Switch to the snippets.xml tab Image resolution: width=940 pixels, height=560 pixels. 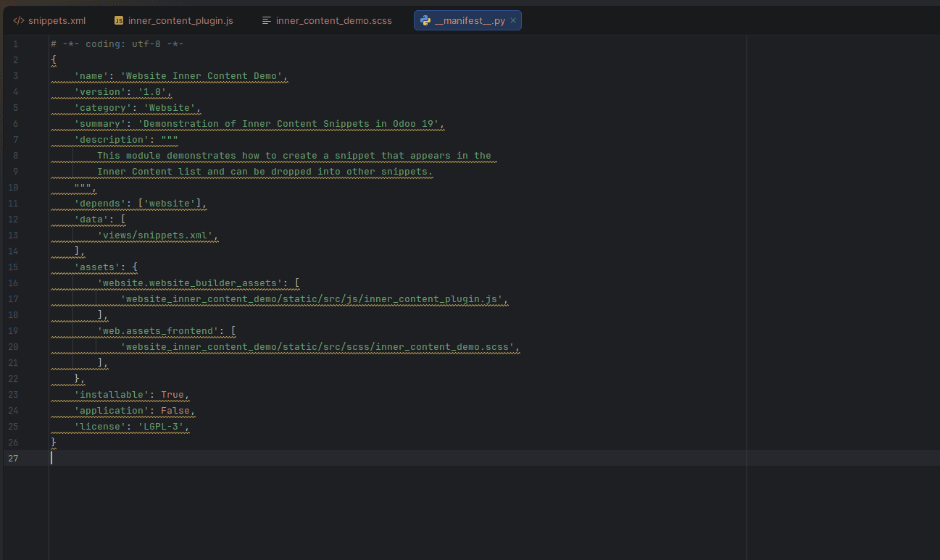[x=57, y=20]
